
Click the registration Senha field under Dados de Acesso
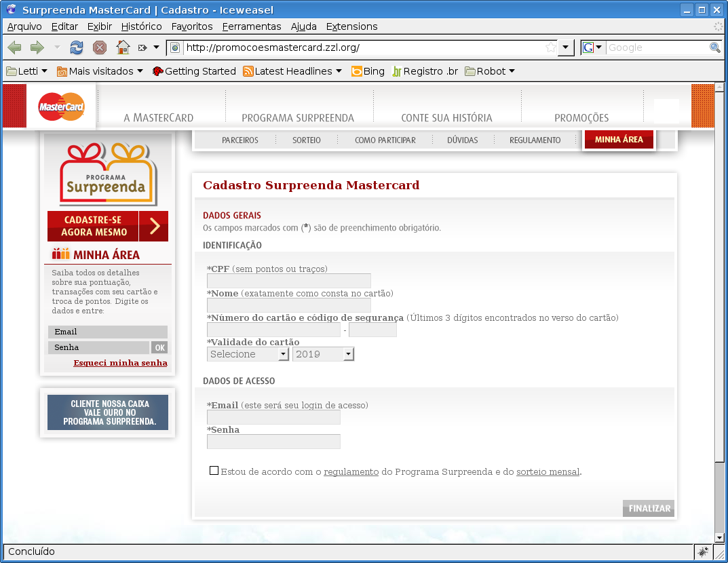(x=273, y=442)
